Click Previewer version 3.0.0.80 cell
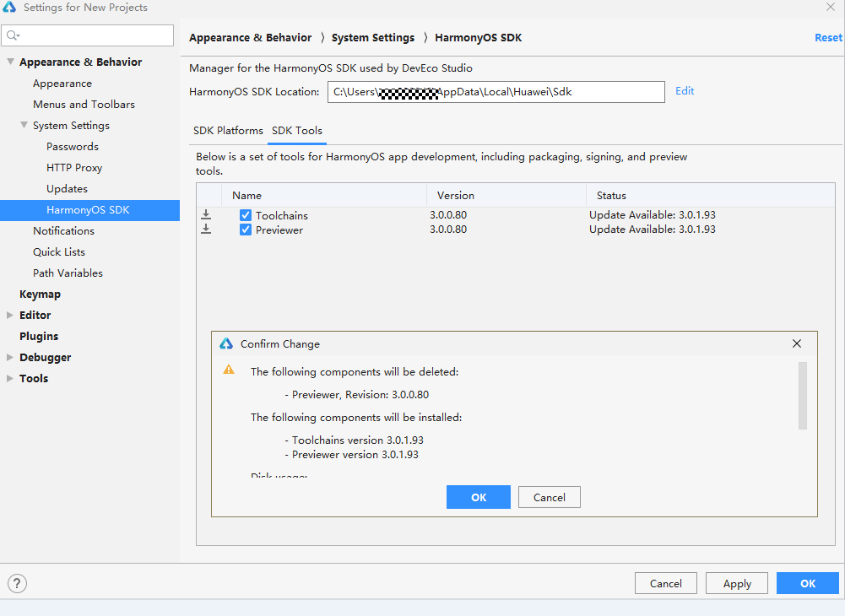The width and height of the screenshot is (845, 616). [x=448, y=230]
